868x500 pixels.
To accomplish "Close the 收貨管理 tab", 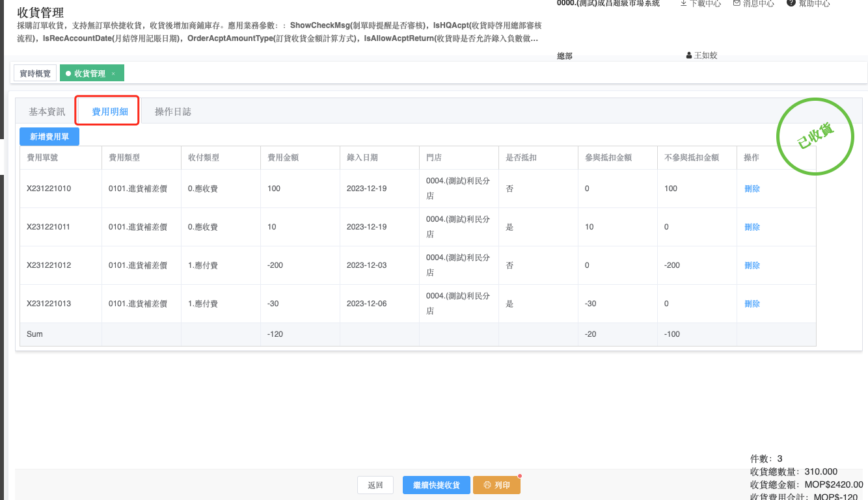I will coord(113,74).
